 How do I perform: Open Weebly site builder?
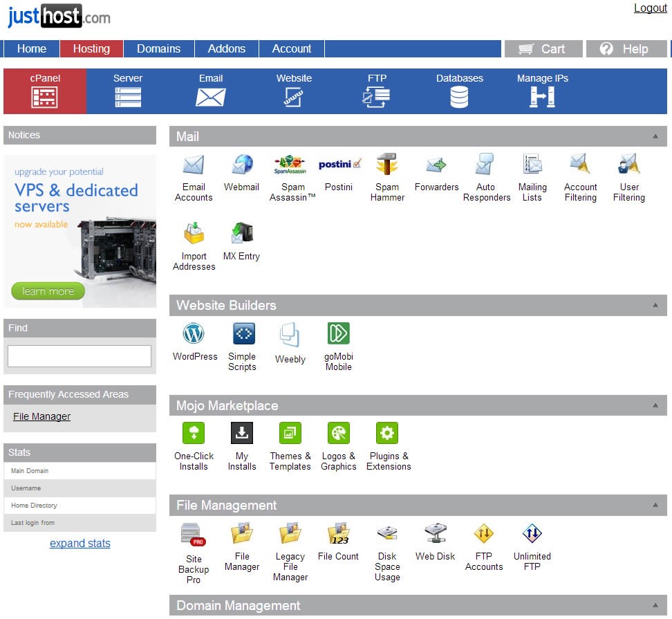point(290,334)
